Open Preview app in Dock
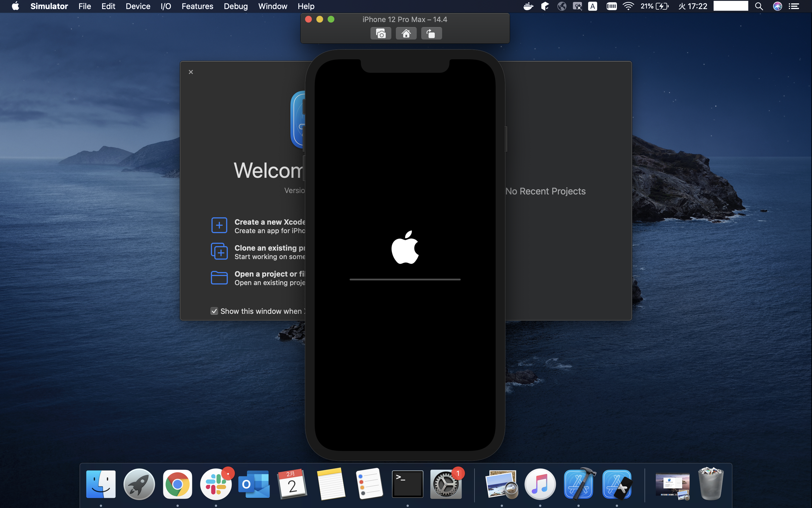The height and width of the screenshot is (508, 812). (502, 484)
